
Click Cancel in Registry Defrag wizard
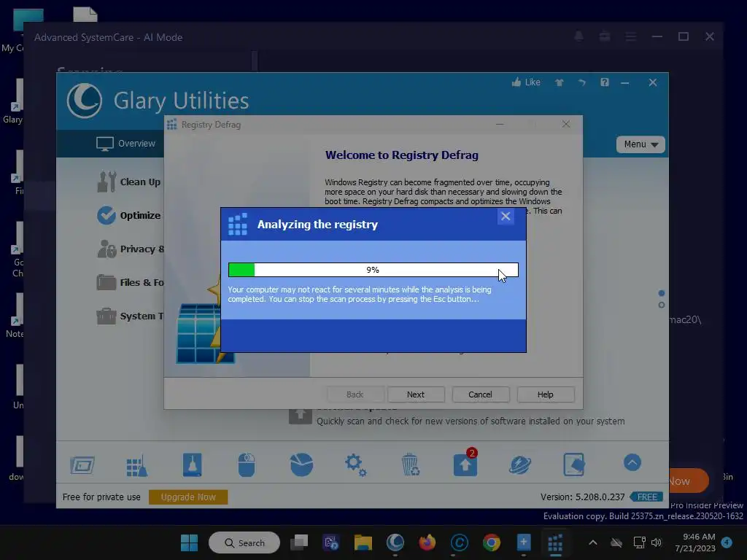(480, 394)
